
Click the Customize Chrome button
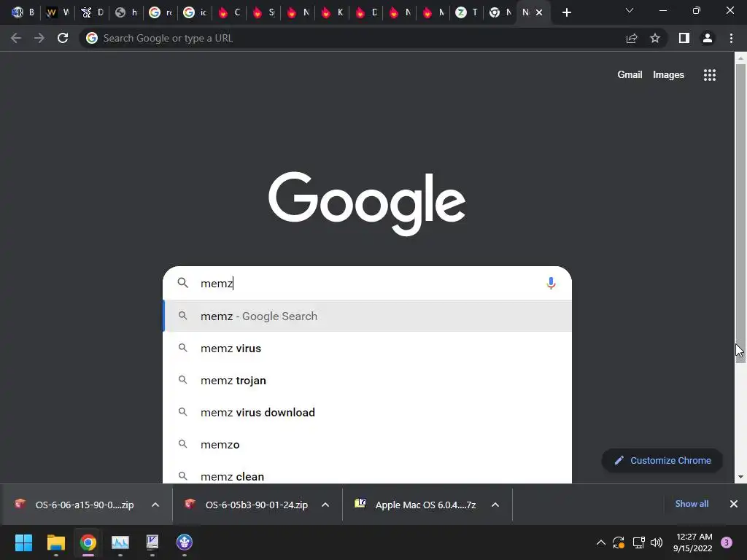[662, 461]
